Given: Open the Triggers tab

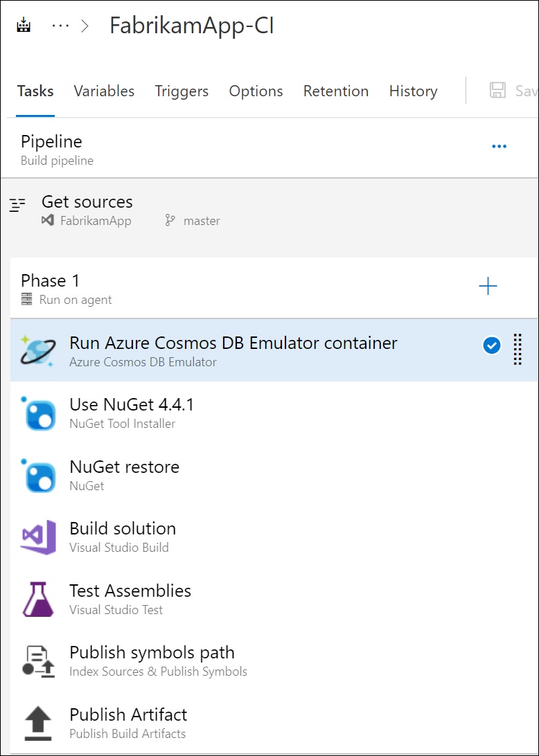Looking at the screenshot, I should coord(182,91).
